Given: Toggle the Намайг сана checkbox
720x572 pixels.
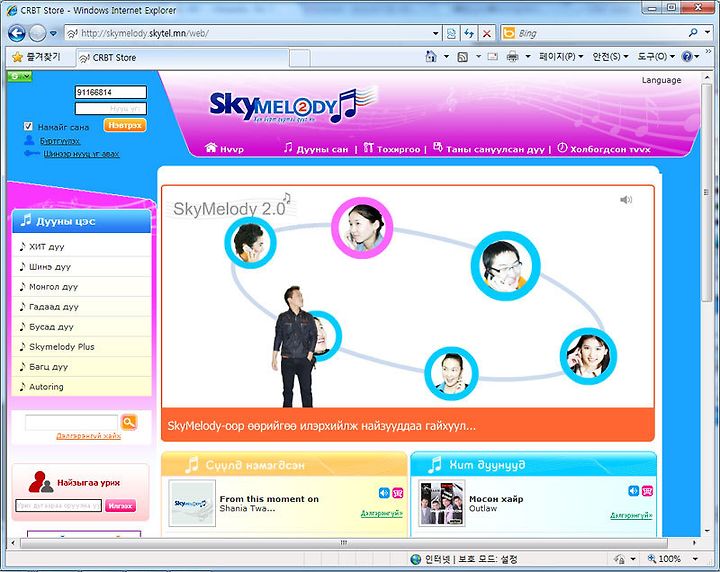Looking at the screenshot, I should click(x=28, y=126).
